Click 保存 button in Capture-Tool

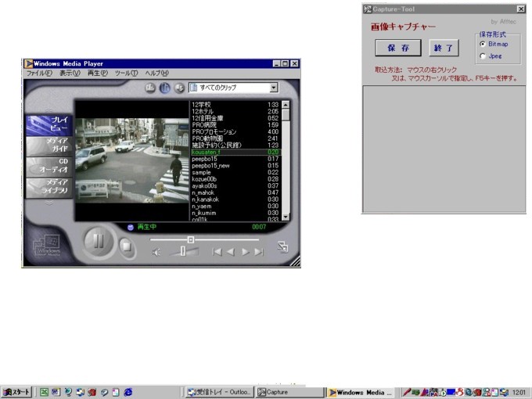398,48
